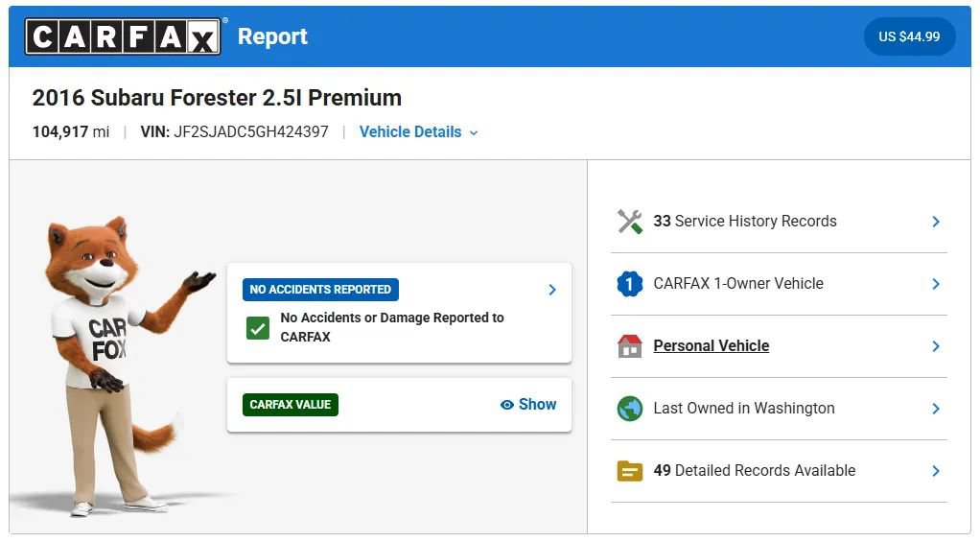Image resolution: width=980 pixels, height=542 pixels.
Task: Expand the Service History Records chevron
Action: 936,222
